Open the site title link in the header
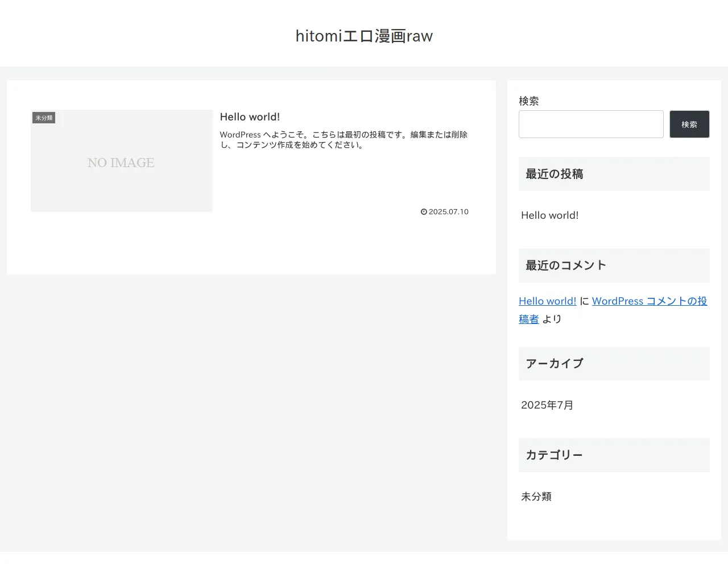The width and height of the screenshot is (728, 582). point(364,36)
